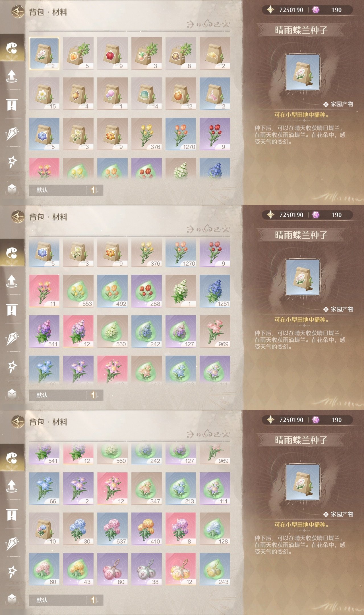This screenshot has width=364, height=615.
Task: Pick the pink bell item with count 80
Action: [112, 569]
